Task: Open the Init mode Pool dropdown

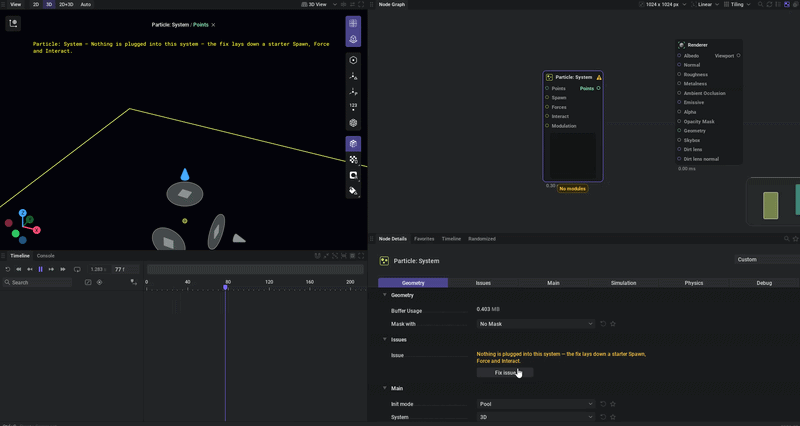Action: pos(536,404)
